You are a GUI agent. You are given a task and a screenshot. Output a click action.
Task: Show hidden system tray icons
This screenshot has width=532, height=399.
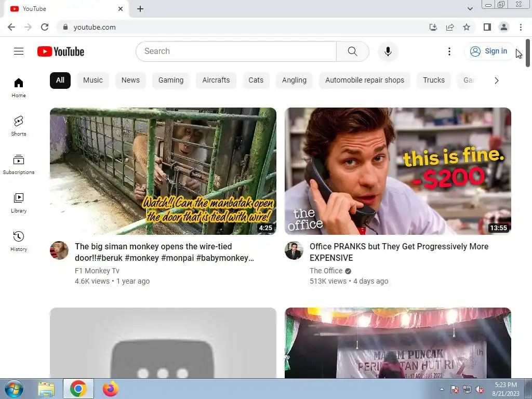coord(442,390)
